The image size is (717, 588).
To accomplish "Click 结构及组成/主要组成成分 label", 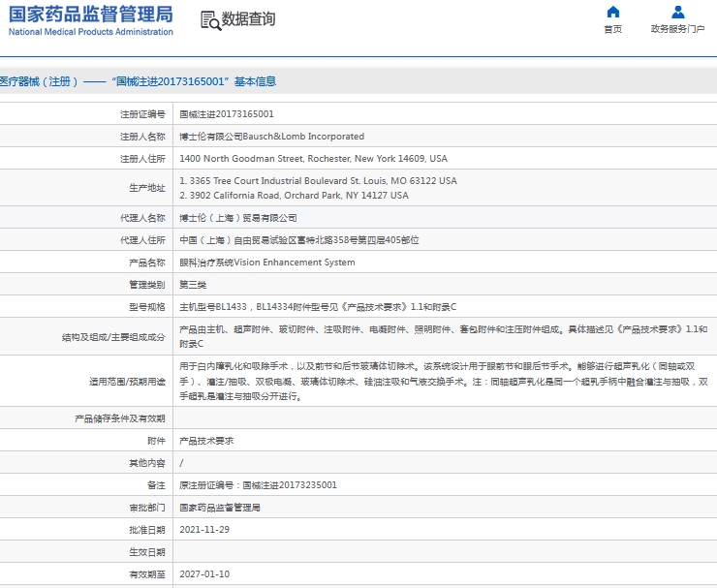I will [x=113, y=337].
